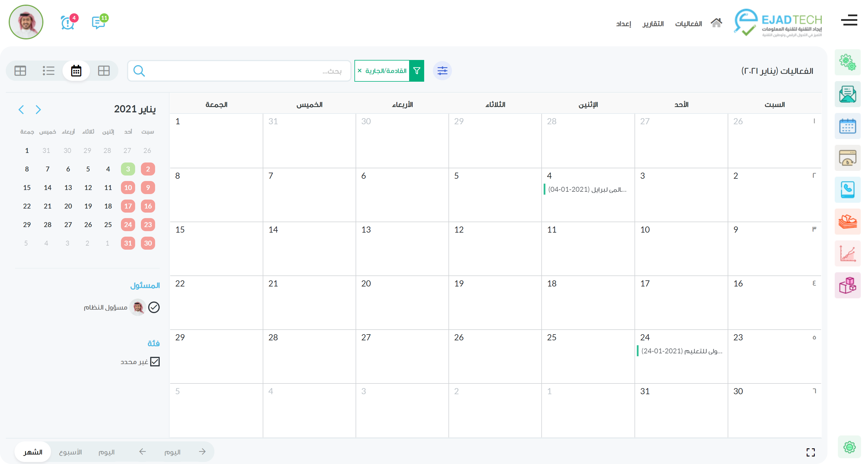This screenshot has width=868, height=464.
Task: Switch to calendar view icon
Action: (x=76, y=71)
